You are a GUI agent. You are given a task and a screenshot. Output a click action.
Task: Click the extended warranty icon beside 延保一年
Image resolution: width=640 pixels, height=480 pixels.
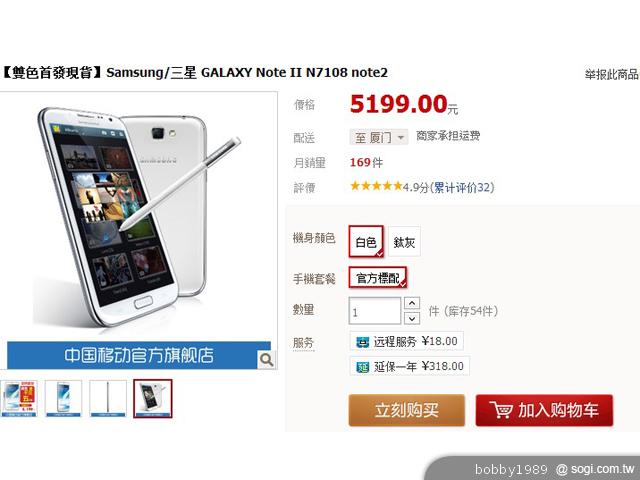pos(362,367)
